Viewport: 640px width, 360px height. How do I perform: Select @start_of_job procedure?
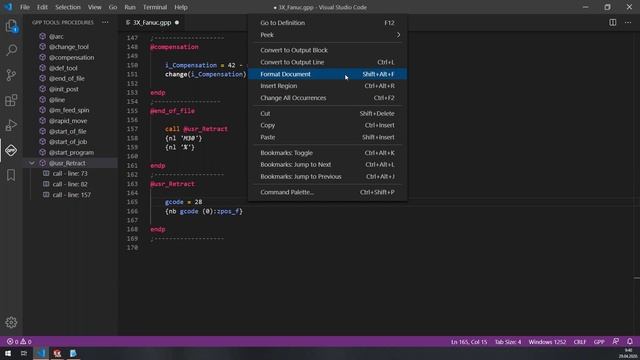click(68, 142)
